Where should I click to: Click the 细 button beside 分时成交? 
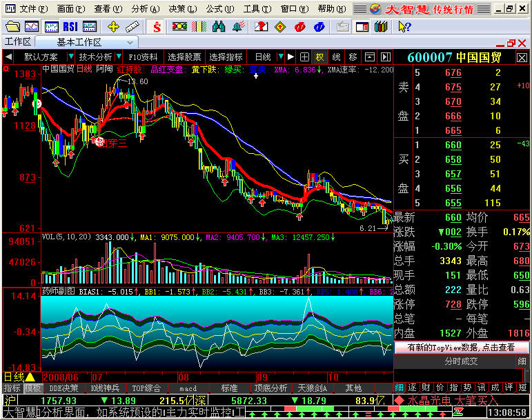click(522, 361)
